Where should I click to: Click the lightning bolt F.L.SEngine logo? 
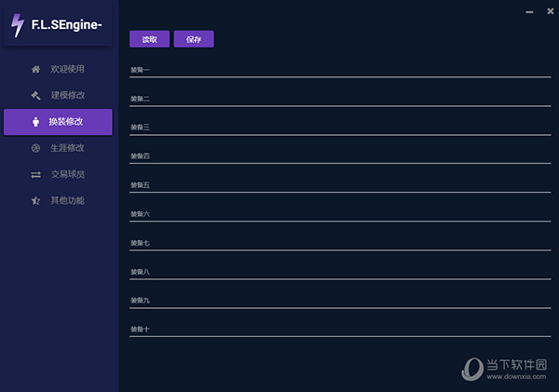coord(18,25)
